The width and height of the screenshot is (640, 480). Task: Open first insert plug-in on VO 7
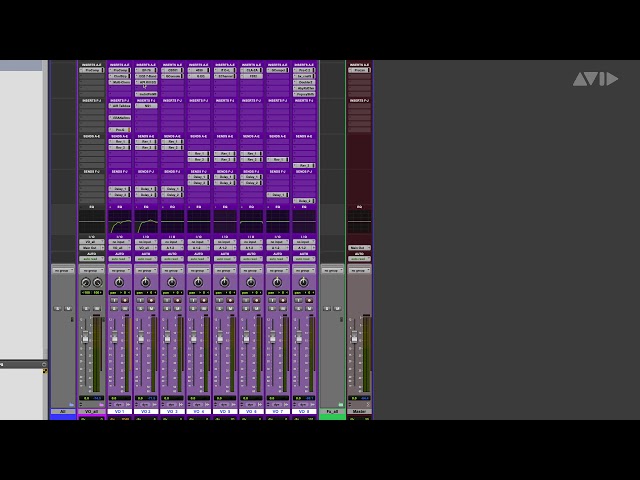click(278, 70)
